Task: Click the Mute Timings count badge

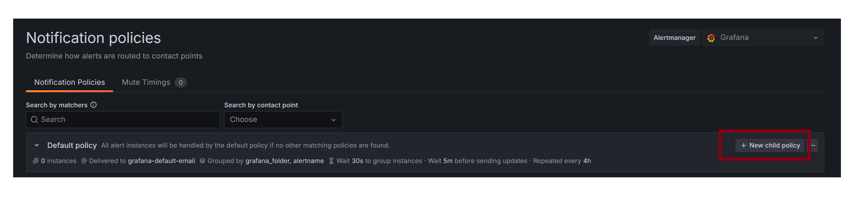Action: click(x=181, y=82)
